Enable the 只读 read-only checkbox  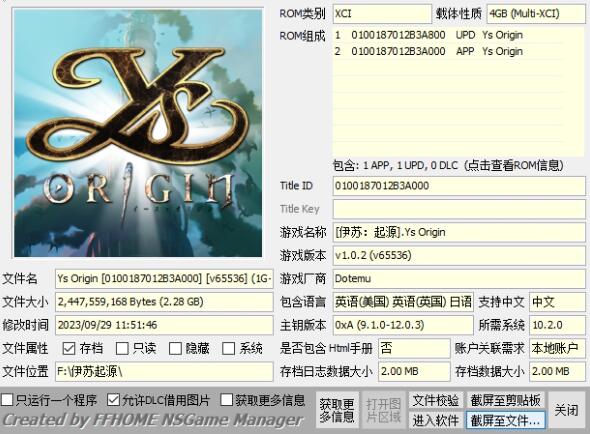(x=122, y=348)
